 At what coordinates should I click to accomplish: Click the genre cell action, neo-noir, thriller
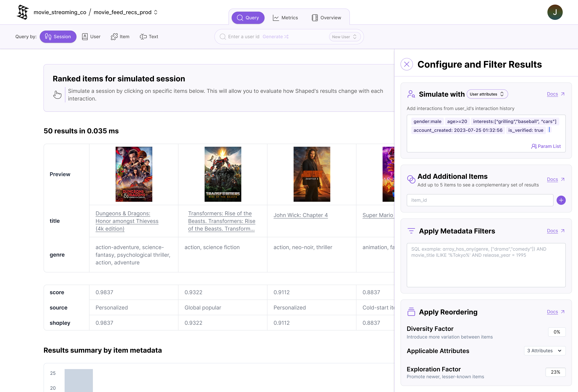303,247
